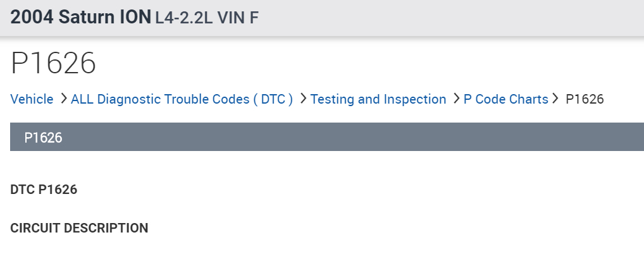Click chevron after Testing and Inspection
Image resolution: width=644 pixels, height=266 pixels.
pos(456,99)
